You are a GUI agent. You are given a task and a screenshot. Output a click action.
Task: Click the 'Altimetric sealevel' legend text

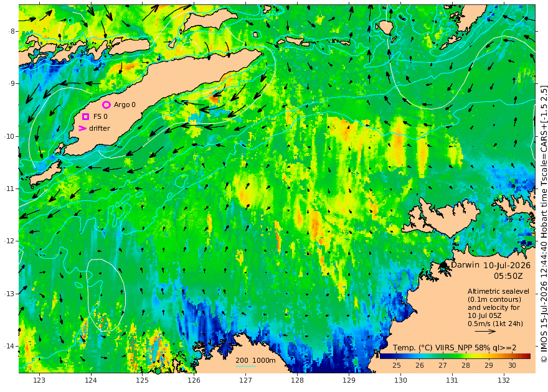point(498,291)
